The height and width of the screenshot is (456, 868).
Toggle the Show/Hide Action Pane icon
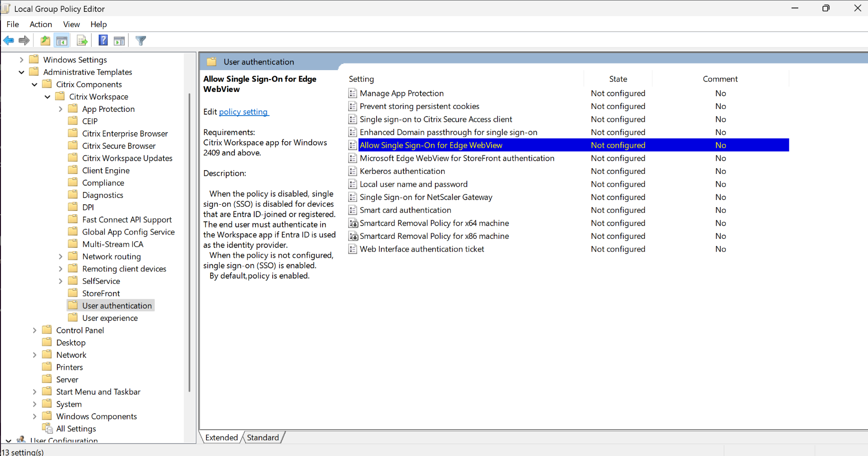point(120,41)
